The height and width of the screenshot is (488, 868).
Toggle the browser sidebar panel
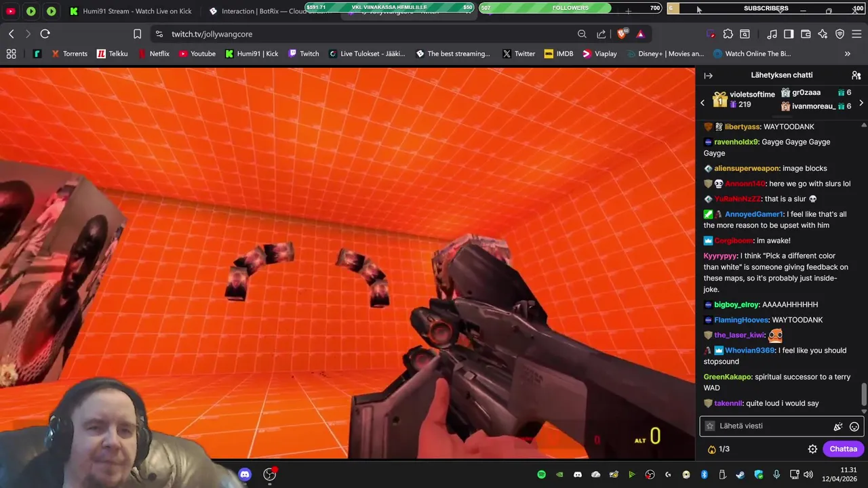click(789, 34)
